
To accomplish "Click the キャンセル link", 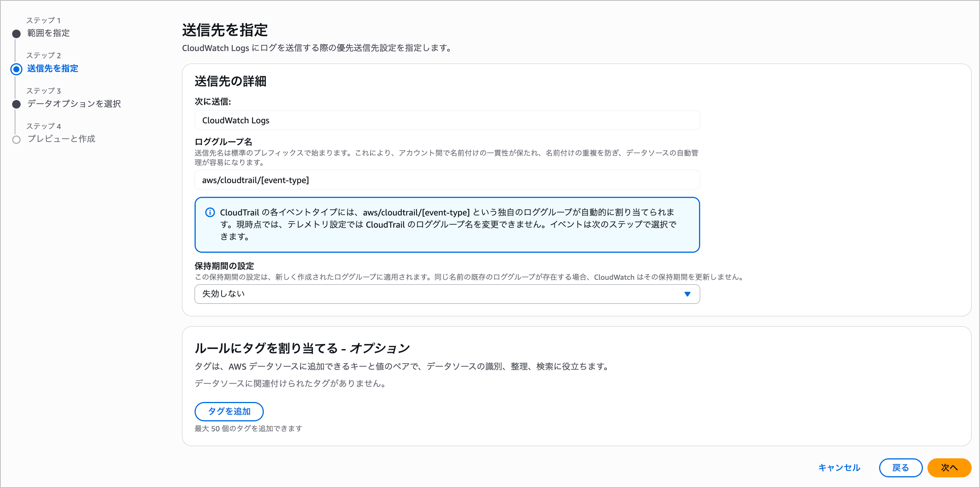I will (839, 468).
